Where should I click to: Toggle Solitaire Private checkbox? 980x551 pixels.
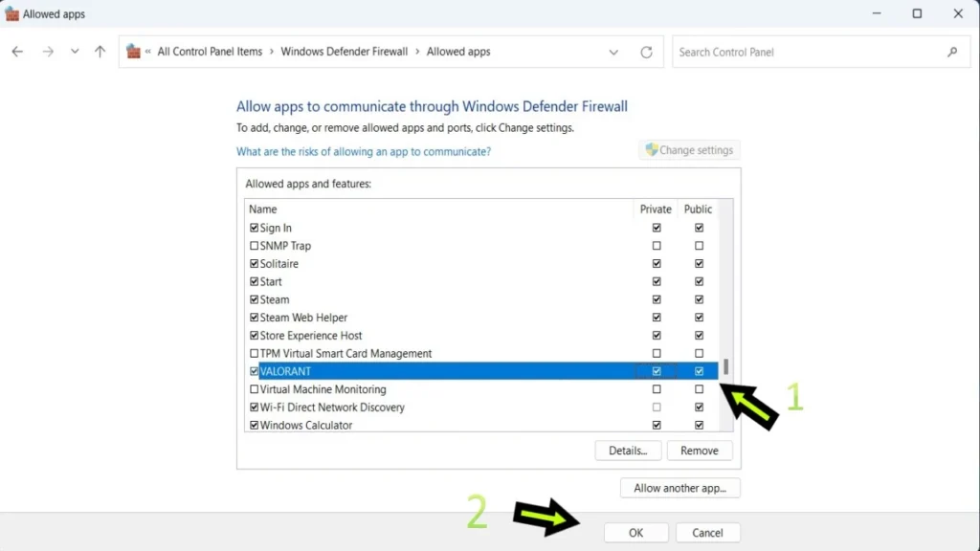coord(657,264)
